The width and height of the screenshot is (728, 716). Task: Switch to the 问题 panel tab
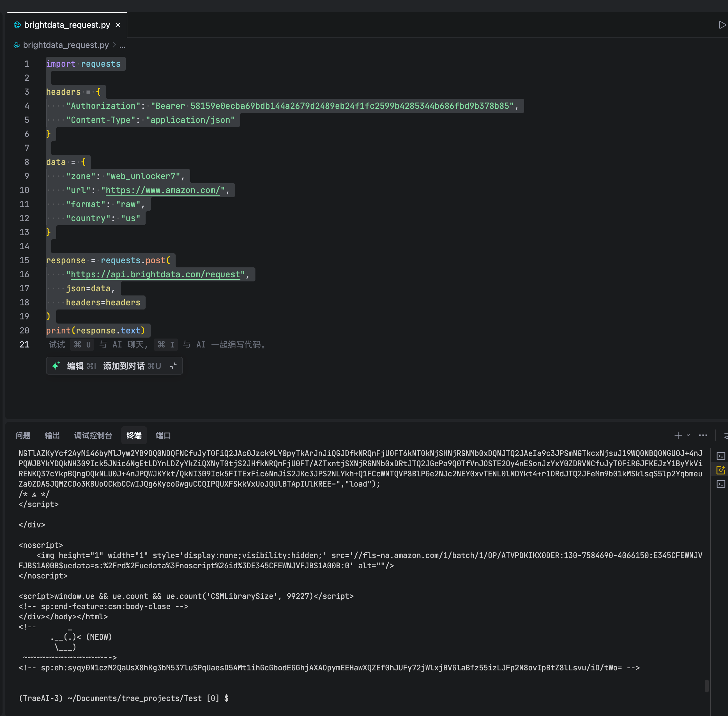(23, 435)
